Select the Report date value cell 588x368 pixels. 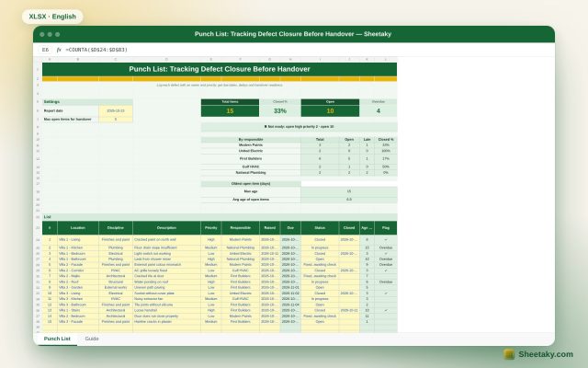tap(116, 110)
